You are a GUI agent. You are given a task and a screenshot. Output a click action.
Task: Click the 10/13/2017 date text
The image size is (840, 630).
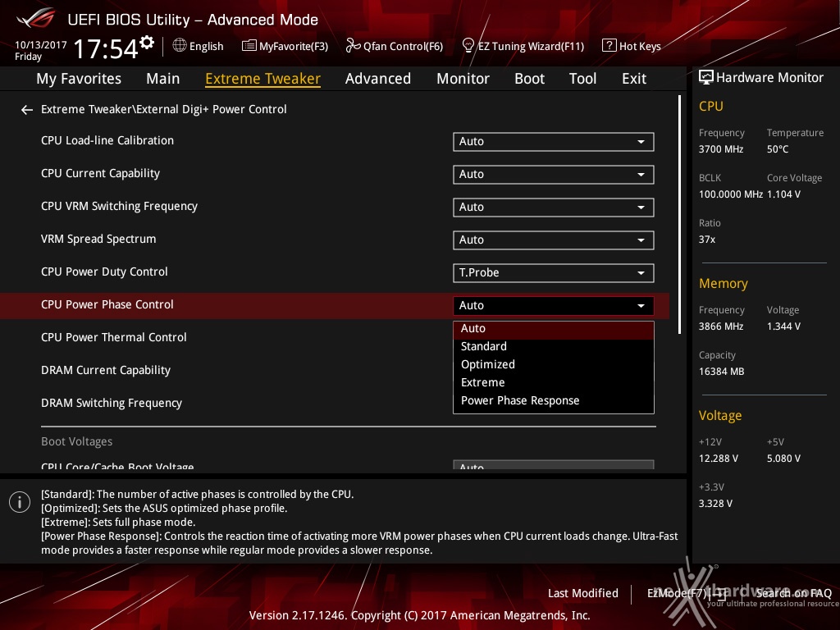[41, 45]
